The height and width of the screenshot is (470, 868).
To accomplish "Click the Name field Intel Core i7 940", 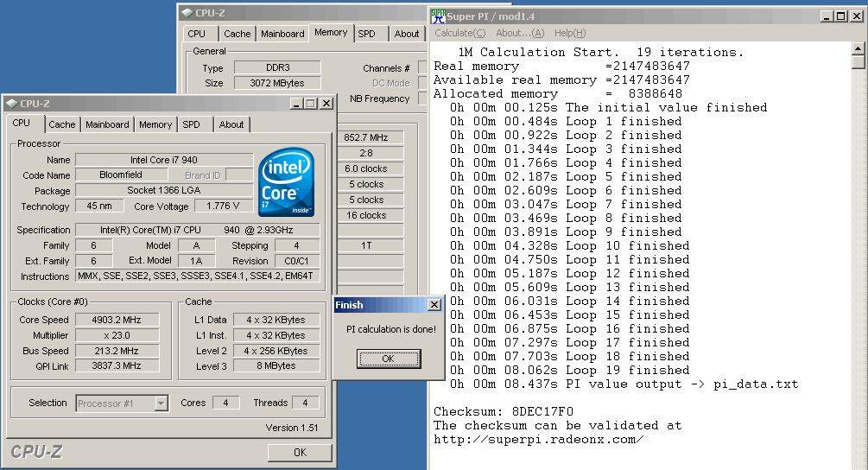I will (164, 160).
